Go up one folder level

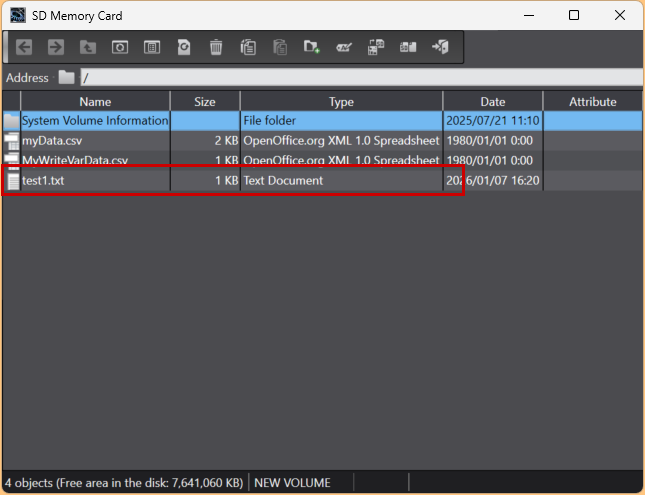88,47
